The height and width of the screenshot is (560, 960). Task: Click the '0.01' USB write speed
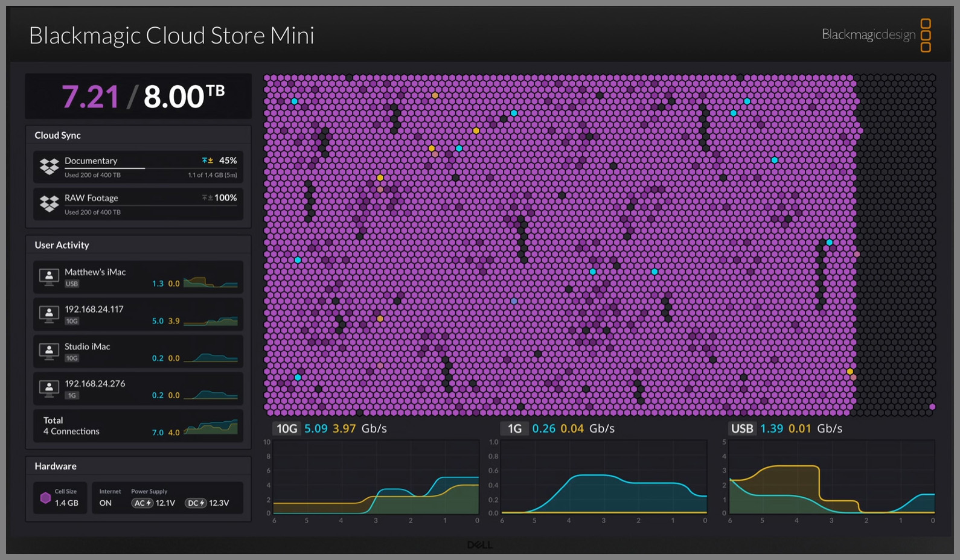point(800,428)
